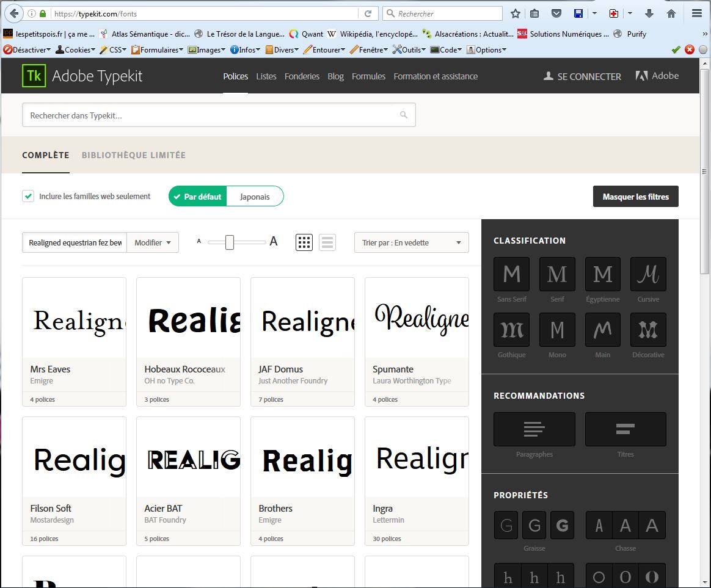
Task: Select the Gothique classification filter
Action: point(511,330)
